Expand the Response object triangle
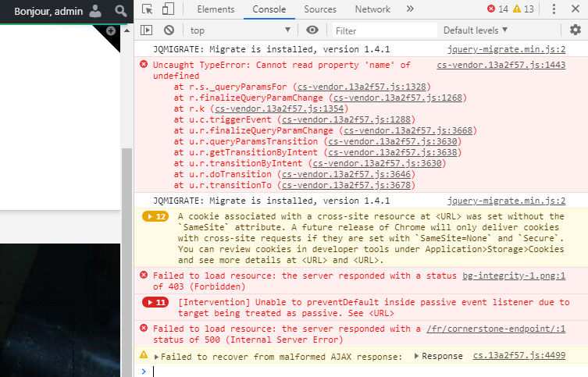Image resolution: width=588 pixels, height=377 pixels. coord(415,356)
